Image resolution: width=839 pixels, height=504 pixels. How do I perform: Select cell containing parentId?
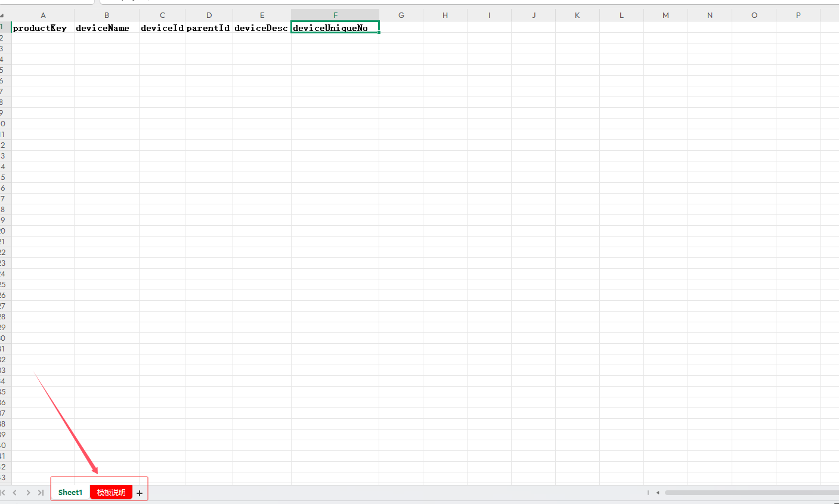(x=209, y=27)
